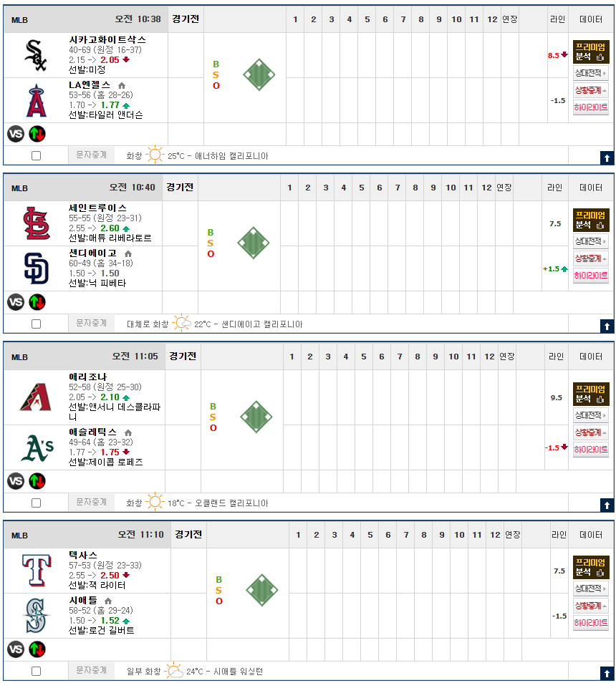
Task: Click the blue up-arrow in Anaheim weather row
Action: coord(607,158)
